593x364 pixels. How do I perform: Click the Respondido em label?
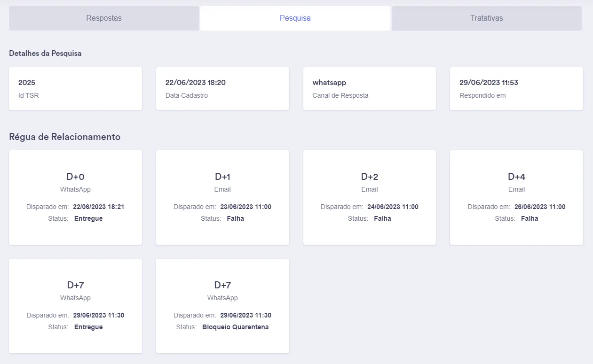click(483, 95)
